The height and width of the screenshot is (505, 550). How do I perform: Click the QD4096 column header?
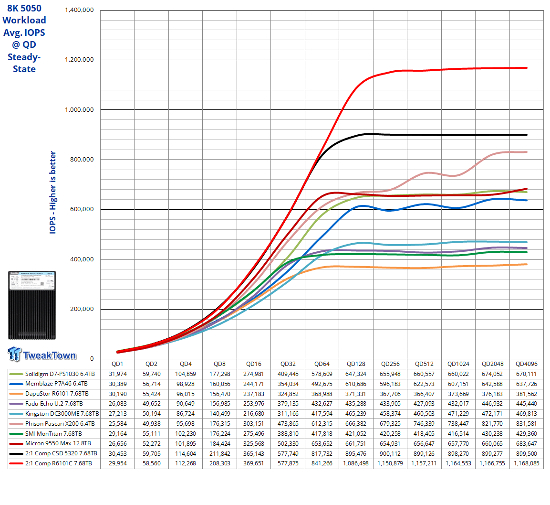(526, 364)
